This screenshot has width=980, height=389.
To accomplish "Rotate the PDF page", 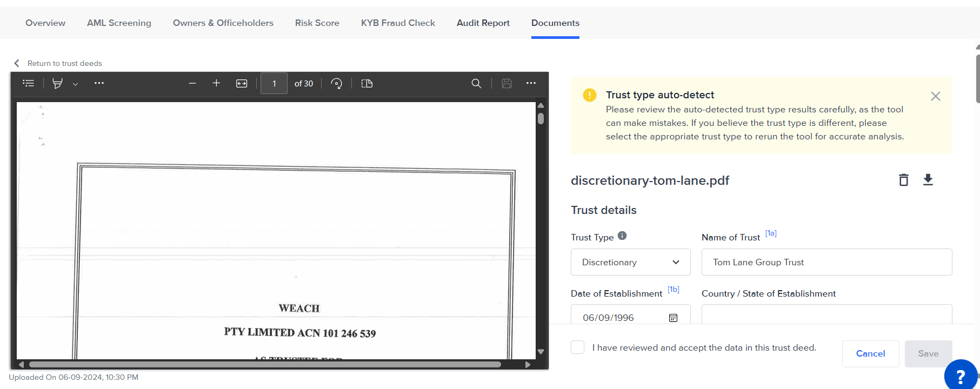I will (x=336, y=83).
